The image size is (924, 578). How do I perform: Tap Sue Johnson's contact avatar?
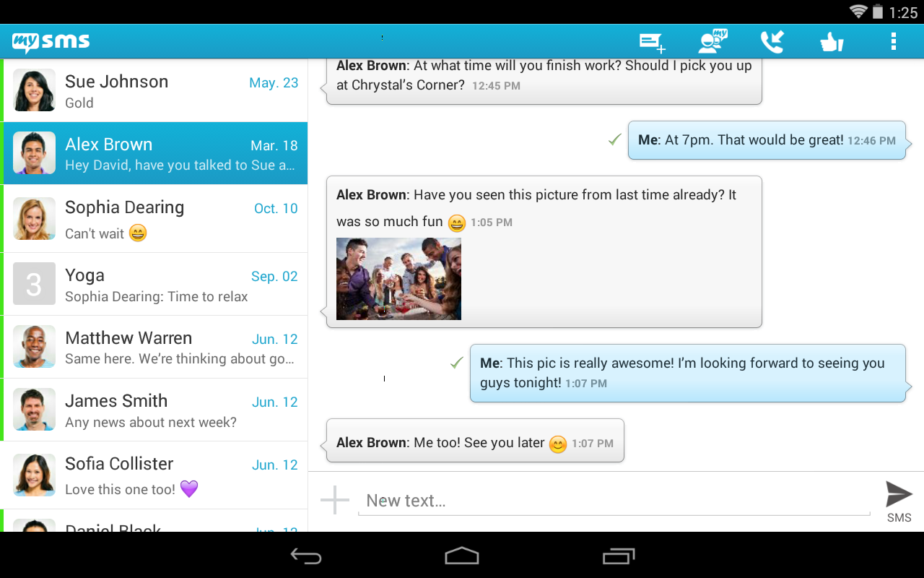click(34, 90)
